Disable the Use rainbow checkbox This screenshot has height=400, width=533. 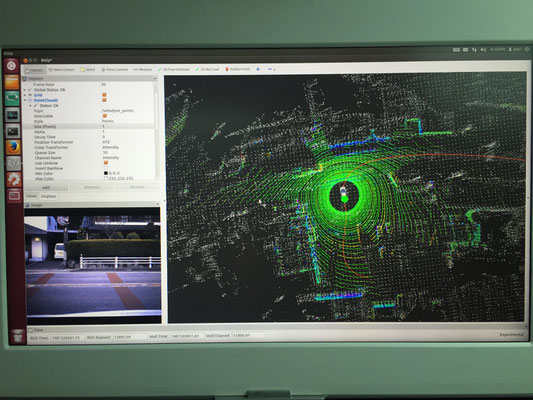105,163
